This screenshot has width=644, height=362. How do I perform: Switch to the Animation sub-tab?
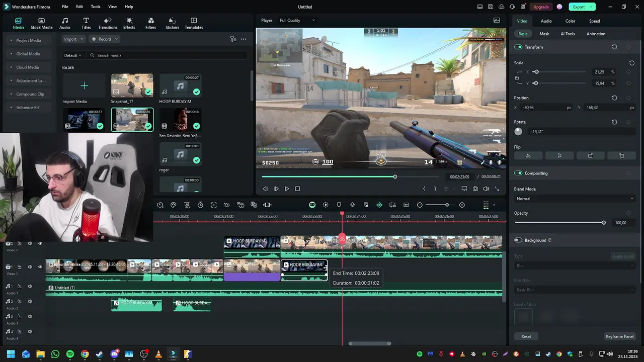(x=596, y=34)
